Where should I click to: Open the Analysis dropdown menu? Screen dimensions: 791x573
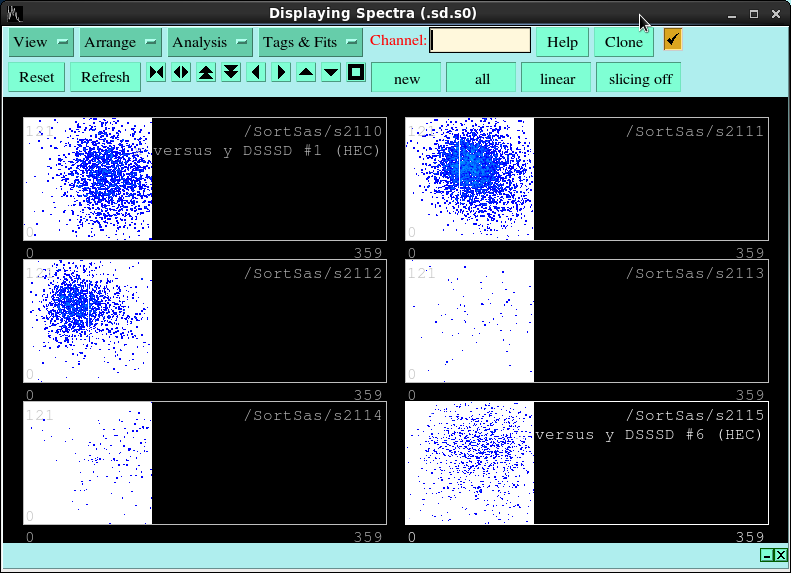pyautogui.click(x=210, y=42)
